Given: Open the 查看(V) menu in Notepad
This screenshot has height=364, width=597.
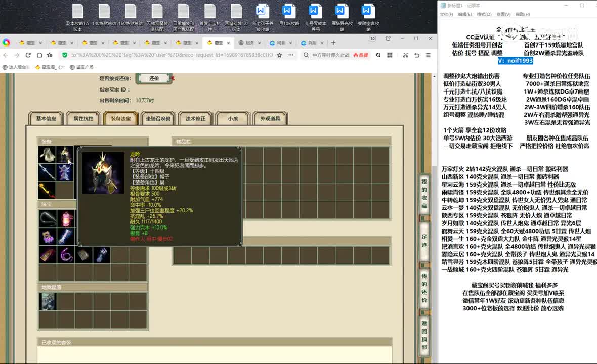Looking at the screenshot, I should coord(503,15).
